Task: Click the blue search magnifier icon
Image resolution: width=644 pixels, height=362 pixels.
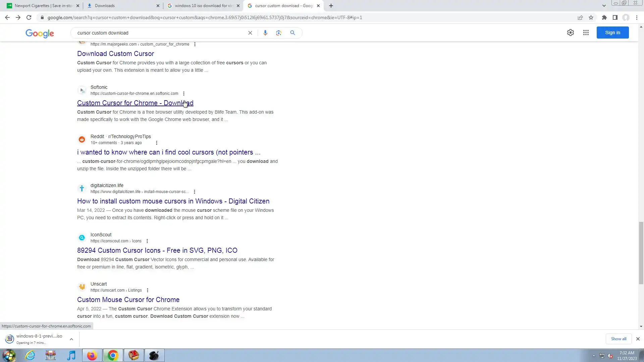Action: (x=292, y=33)
